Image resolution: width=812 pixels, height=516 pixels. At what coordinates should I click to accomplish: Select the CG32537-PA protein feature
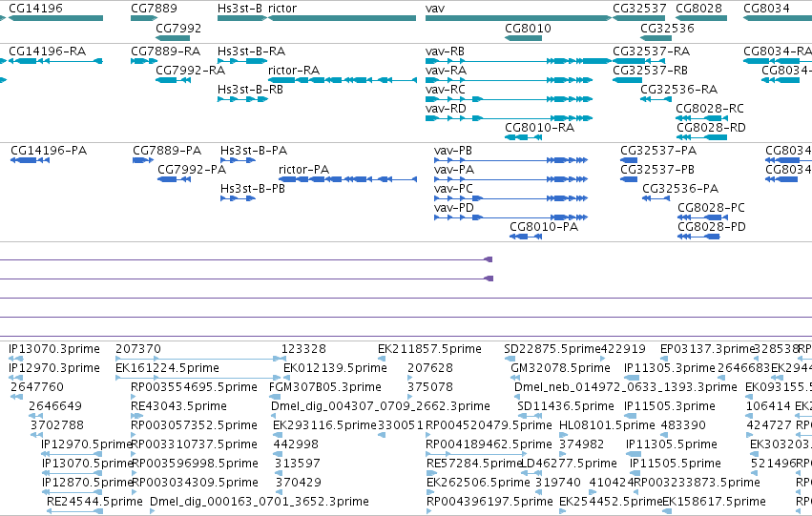click(629, 160)
